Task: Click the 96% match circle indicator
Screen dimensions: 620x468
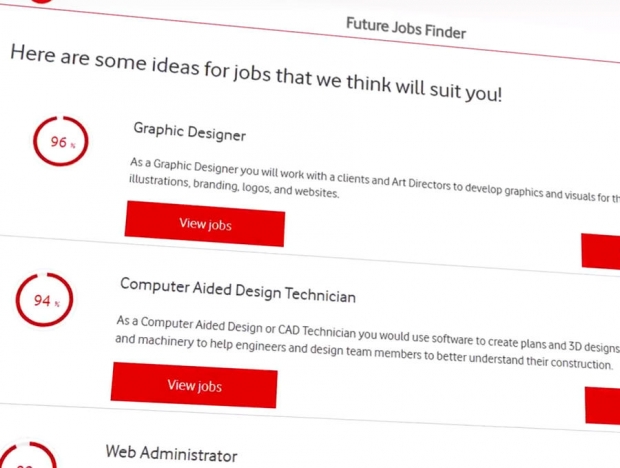Action: point(60,141)
